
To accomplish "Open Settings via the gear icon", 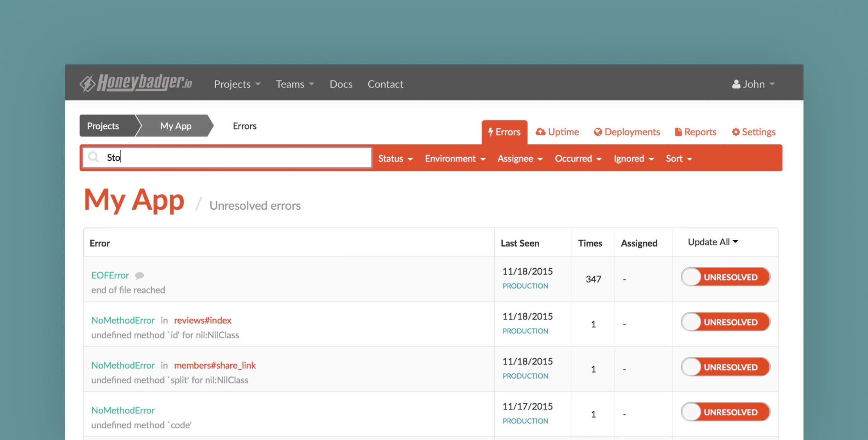I will (x=735, y=132).
